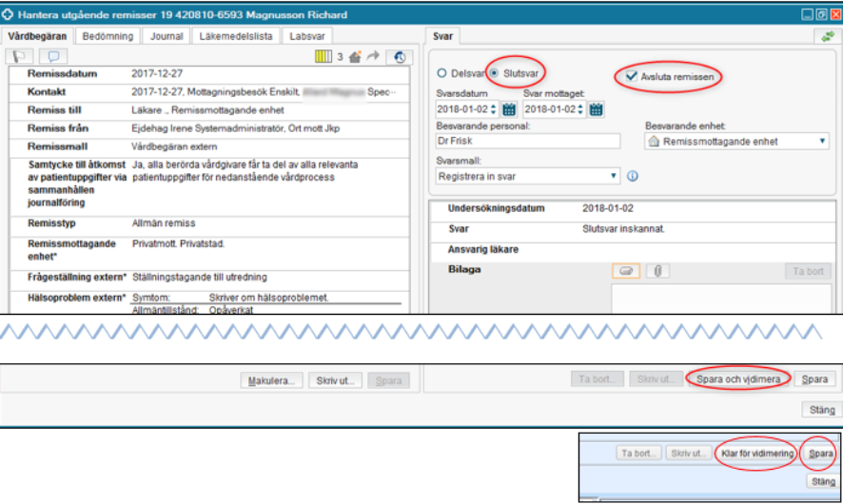Click the scanner icon in Bilaga row

(627, 271)
